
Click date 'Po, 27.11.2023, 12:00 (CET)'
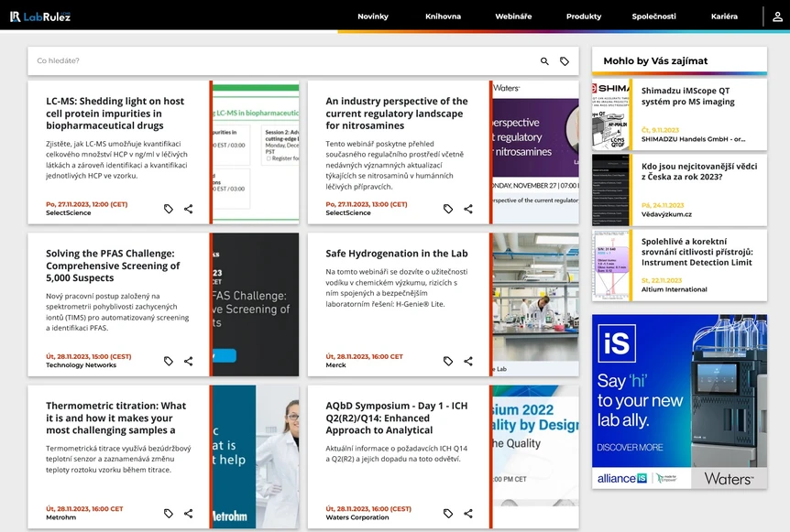point(87,204)
